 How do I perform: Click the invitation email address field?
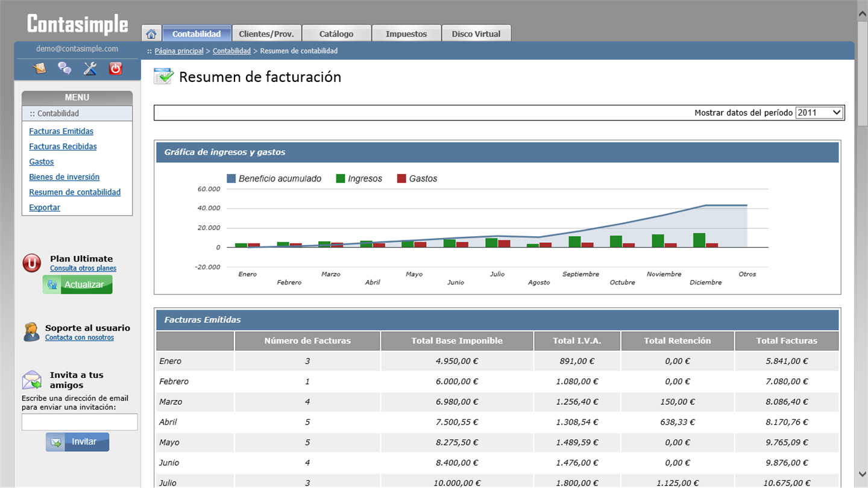tap(80, 422)
